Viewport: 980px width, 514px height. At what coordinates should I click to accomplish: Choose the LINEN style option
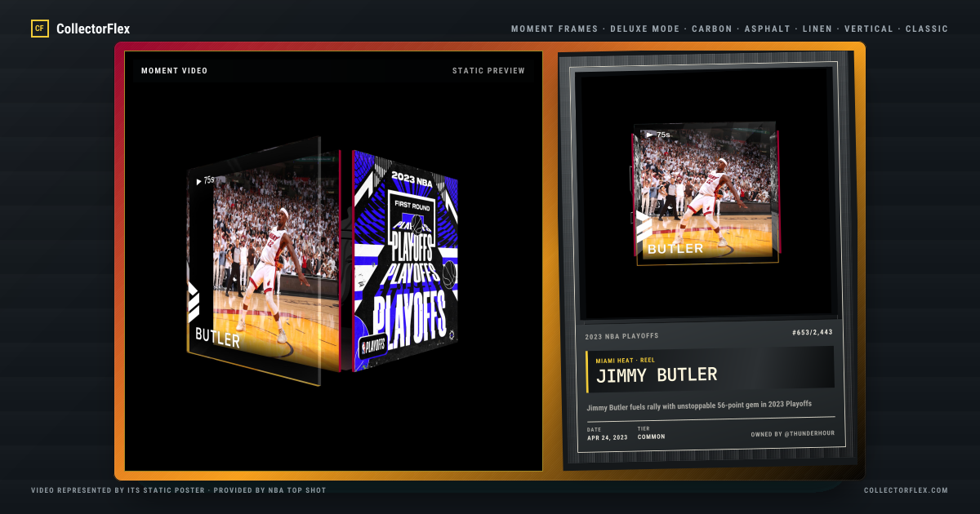[817, 29]
